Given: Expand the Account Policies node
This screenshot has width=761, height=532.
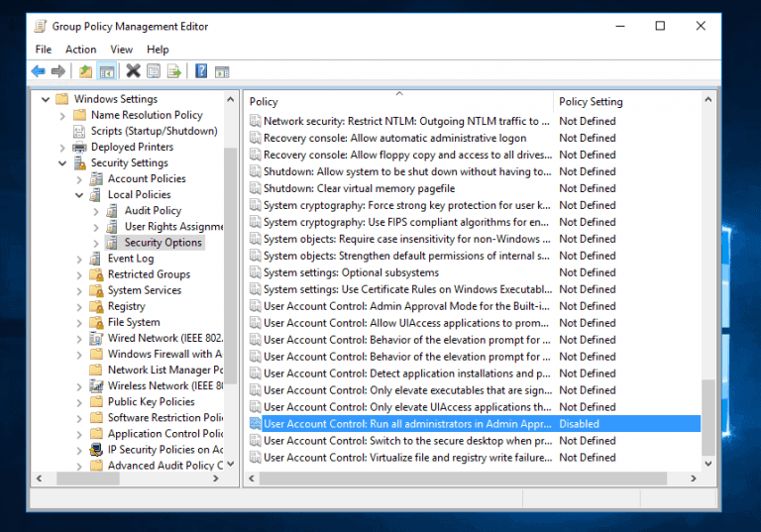Looking at the screenshot, I should [79, 179].
